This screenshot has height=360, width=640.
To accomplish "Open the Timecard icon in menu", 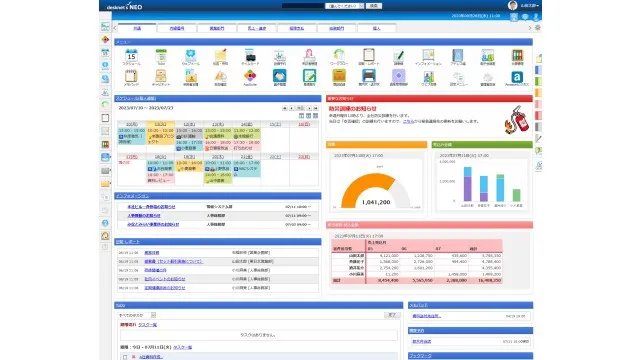I will [x=250, y=56].
